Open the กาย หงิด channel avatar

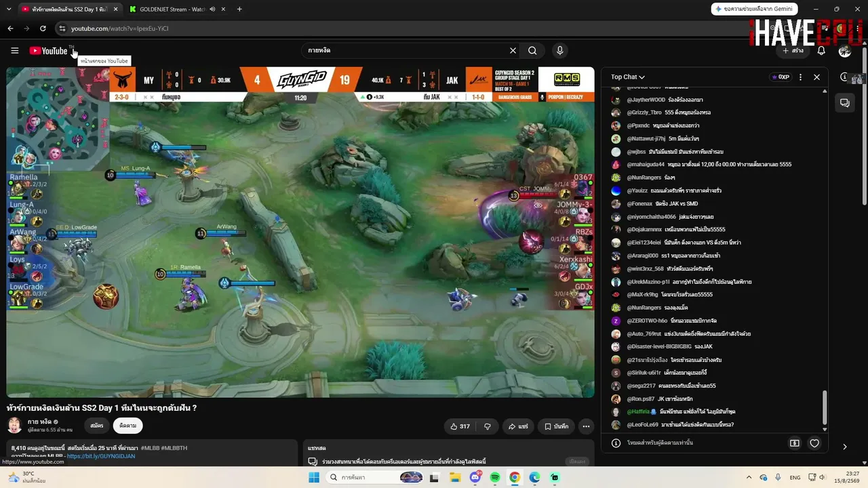tap(14, 426)
